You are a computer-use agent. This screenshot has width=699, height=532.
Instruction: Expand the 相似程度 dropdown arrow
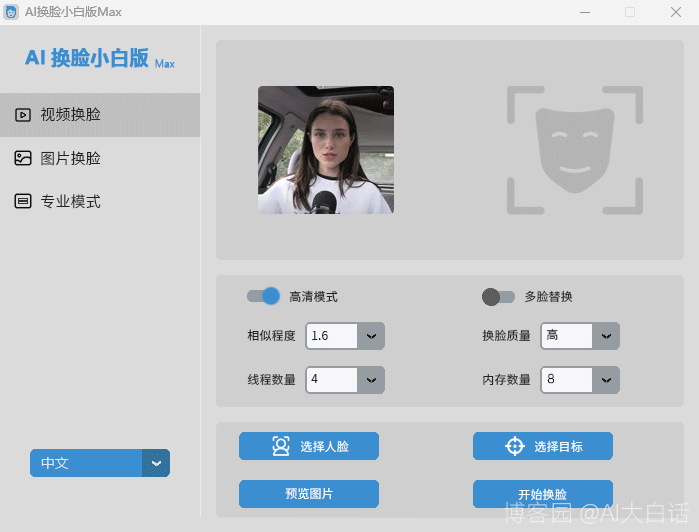click(x=371, y=336)
